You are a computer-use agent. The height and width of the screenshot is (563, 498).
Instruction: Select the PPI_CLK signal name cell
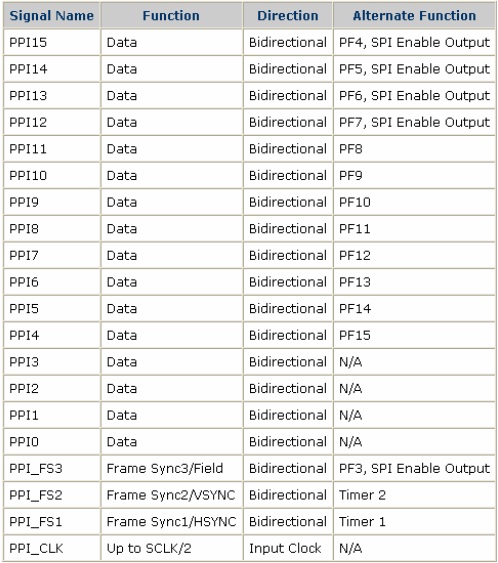[x=52, y=548]
